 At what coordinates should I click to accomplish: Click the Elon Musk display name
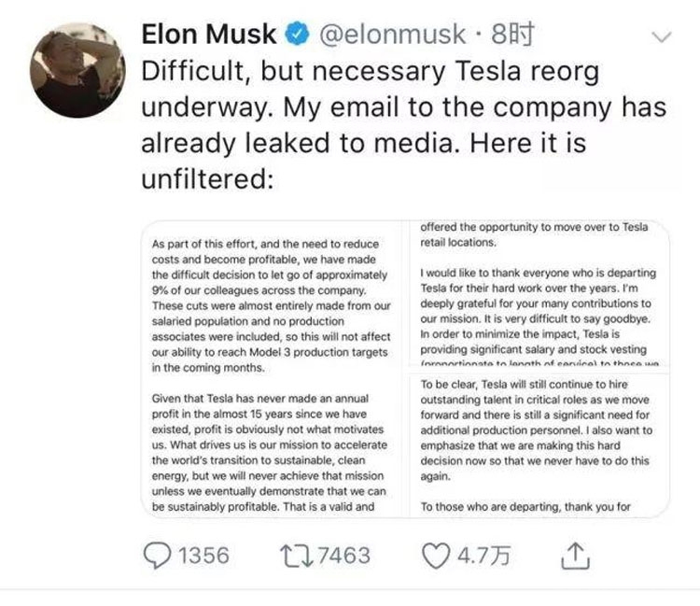pos(208,35)
